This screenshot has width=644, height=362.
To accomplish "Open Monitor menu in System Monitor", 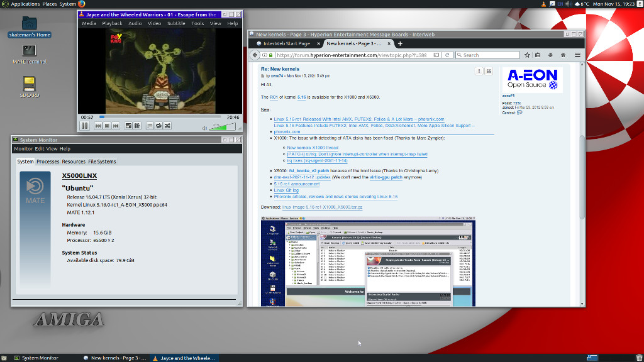I will (x=23, y=149).
